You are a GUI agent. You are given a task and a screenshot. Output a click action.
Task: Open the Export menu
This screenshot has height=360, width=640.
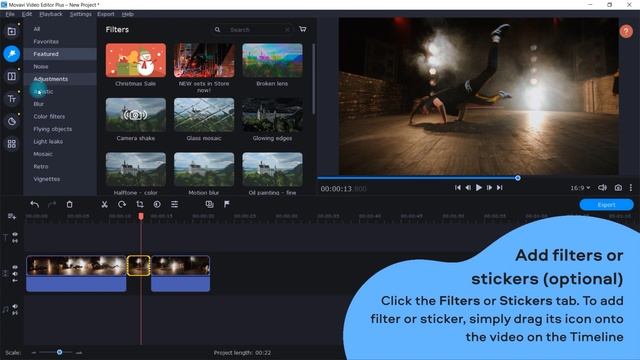pos(106,14)
